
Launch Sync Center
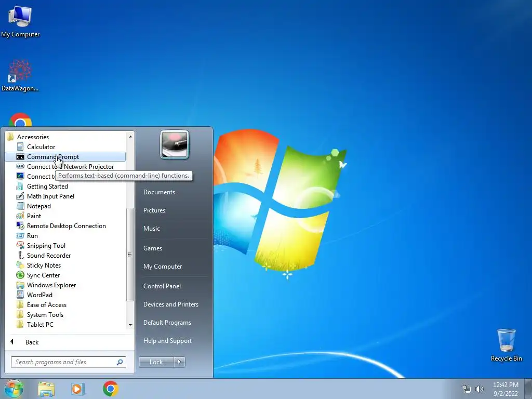(x=65, y=275)
